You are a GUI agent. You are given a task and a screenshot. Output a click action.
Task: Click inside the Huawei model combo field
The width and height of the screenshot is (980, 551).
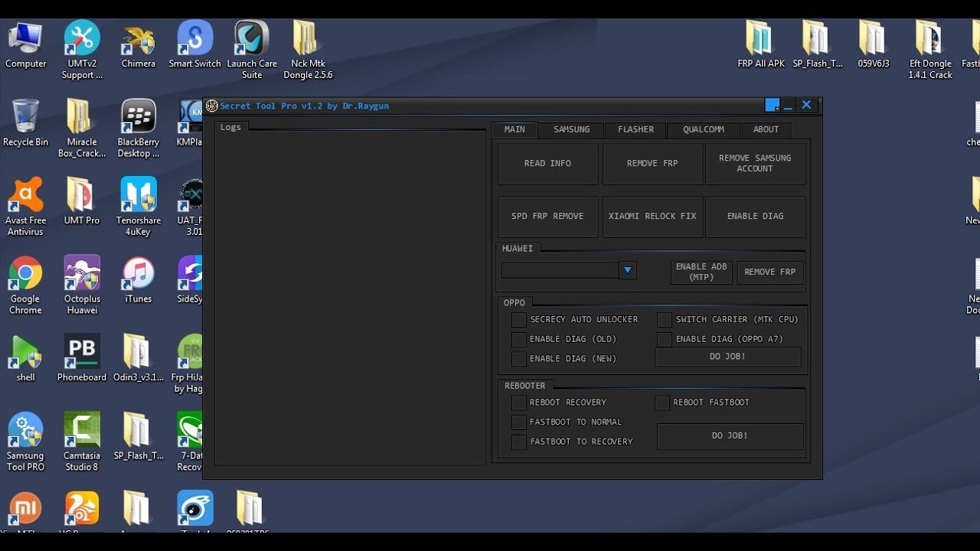coord(560,270)
